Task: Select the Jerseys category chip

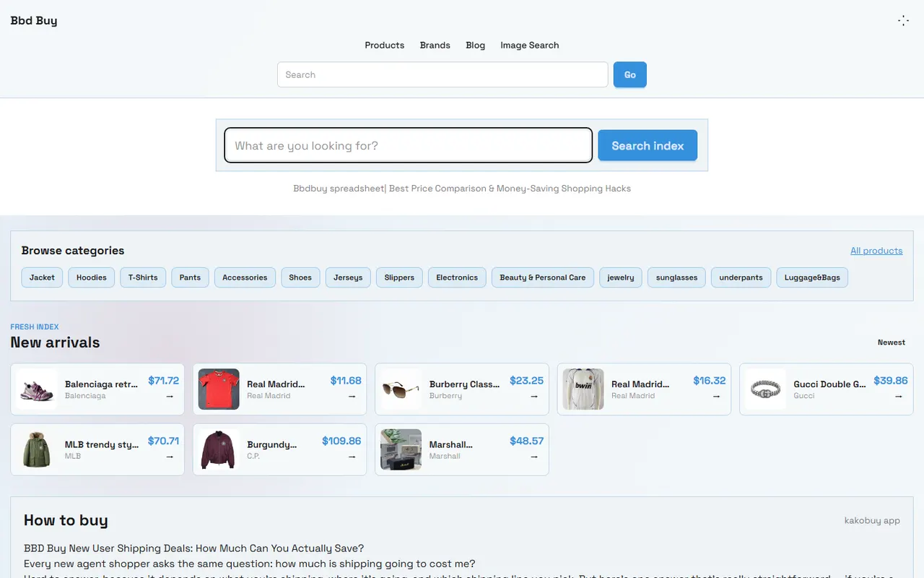Action: (348, 277)
